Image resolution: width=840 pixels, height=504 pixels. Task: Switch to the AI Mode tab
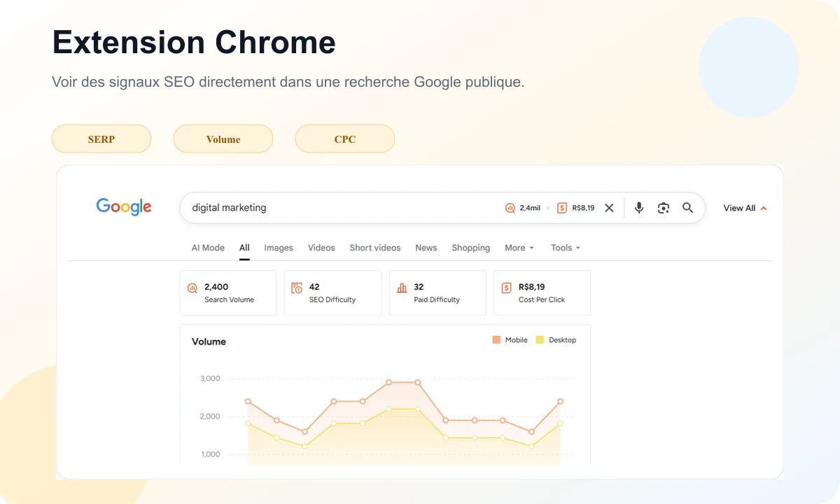208,248
